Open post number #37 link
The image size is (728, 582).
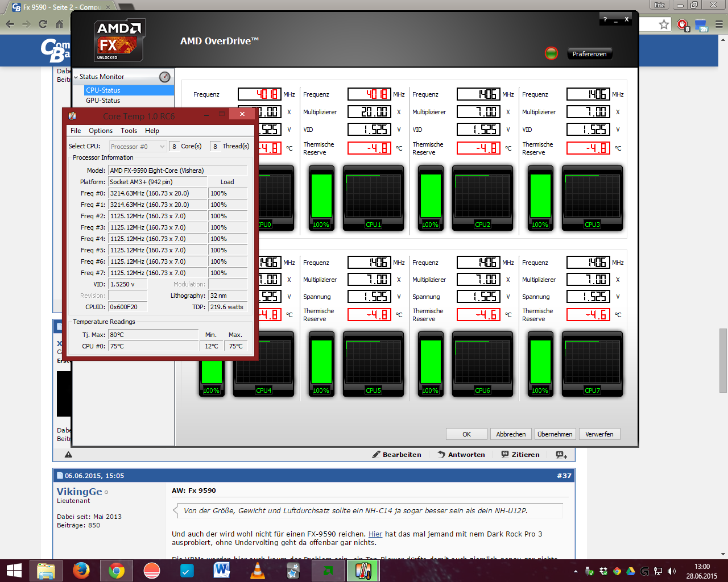tap(564, 476)
